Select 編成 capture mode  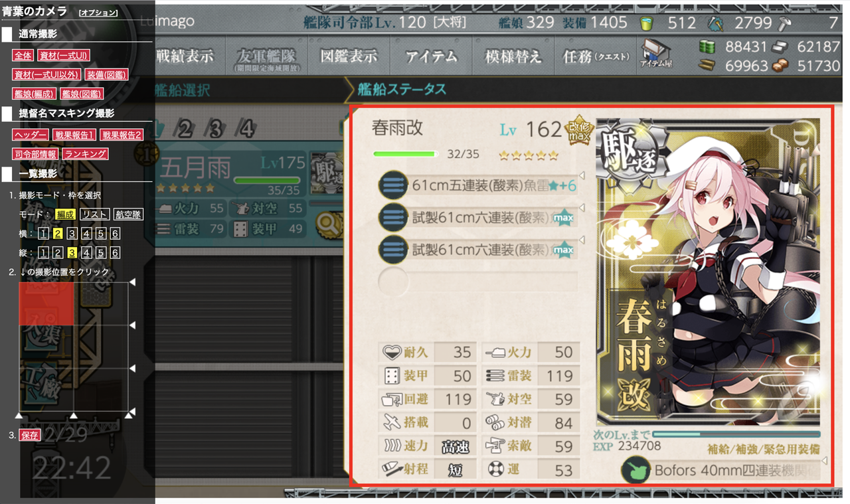coord(65,214)
